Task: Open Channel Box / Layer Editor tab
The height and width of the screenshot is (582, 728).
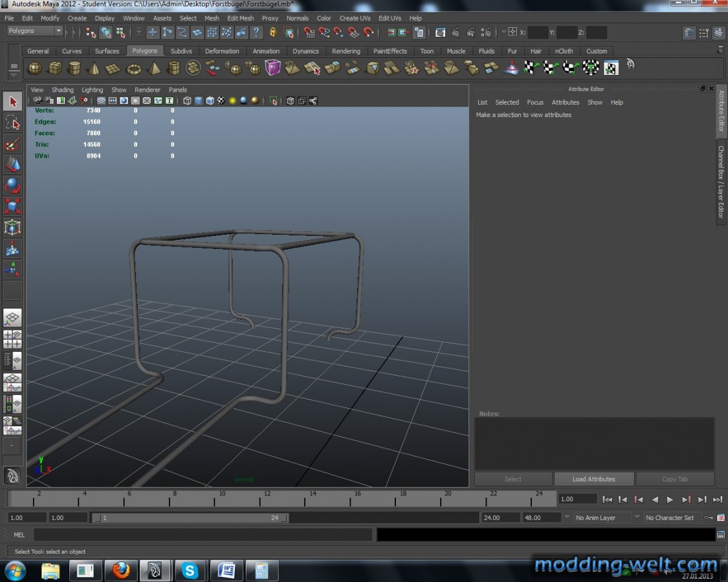Action: click(x=721, y=182)
